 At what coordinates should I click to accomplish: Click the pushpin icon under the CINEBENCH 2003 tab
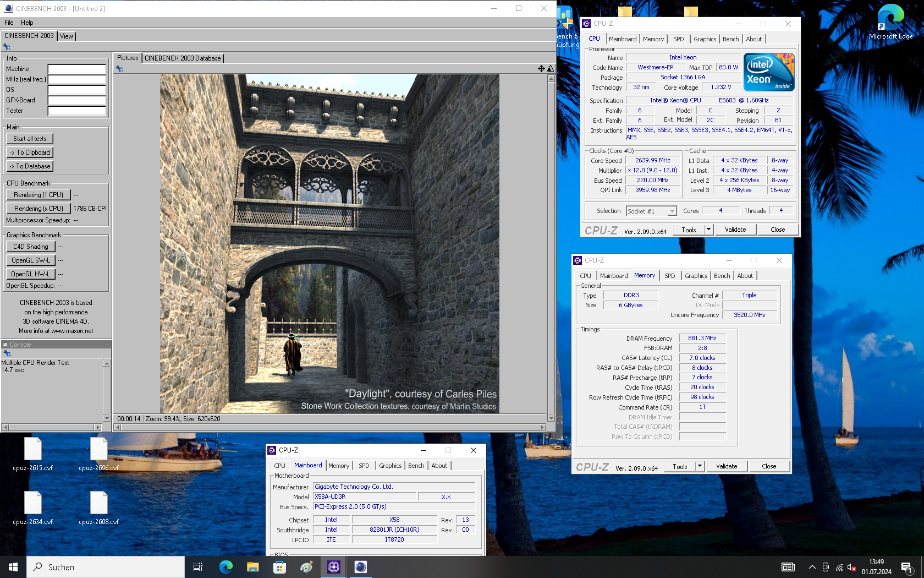(7, 47)
